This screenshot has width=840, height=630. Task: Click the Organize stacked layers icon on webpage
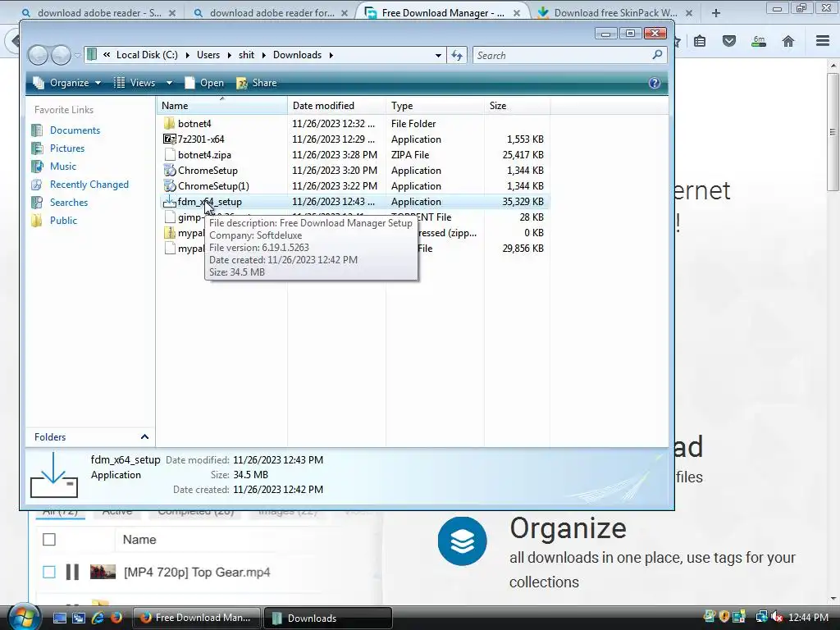(463, 541)
